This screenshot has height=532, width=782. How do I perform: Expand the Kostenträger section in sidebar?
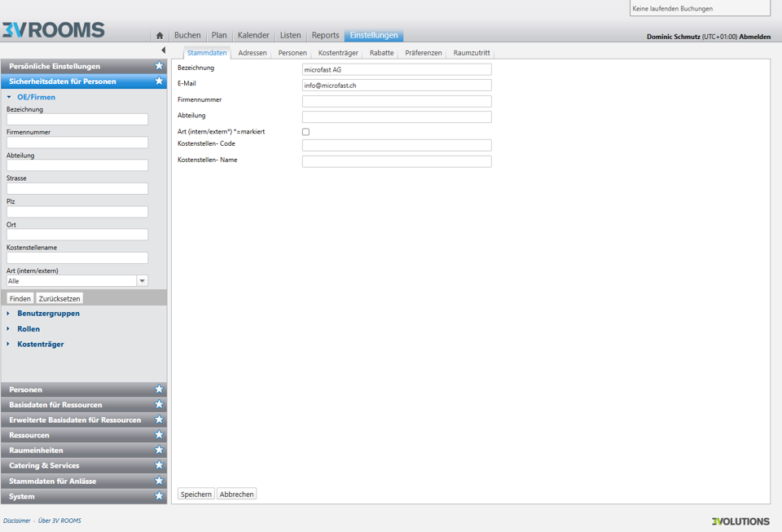click(x=40, y=345)
